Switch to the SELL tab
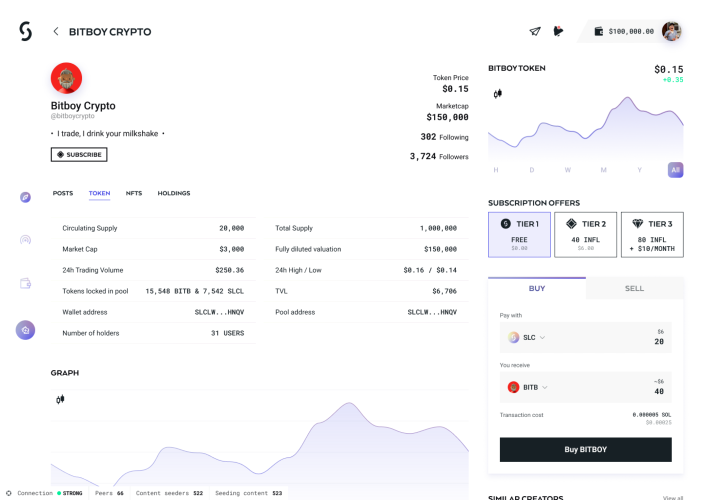703x500 pixels. 634,288
